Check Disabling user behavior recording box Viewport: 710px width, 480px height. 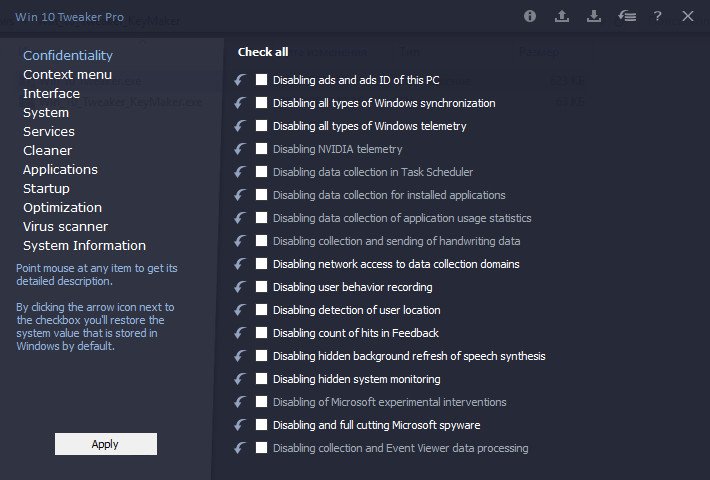[261, 287]
